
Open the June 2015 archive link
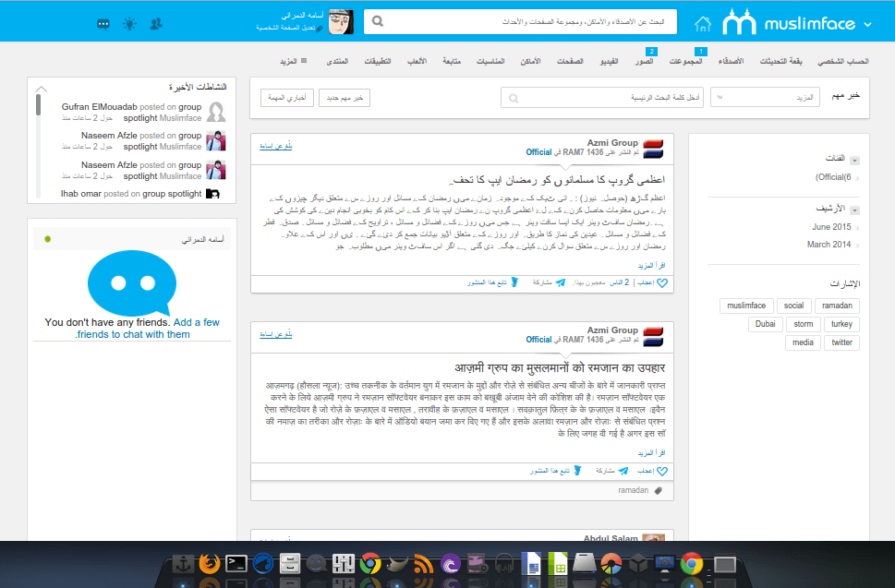[x=831, y=227]
